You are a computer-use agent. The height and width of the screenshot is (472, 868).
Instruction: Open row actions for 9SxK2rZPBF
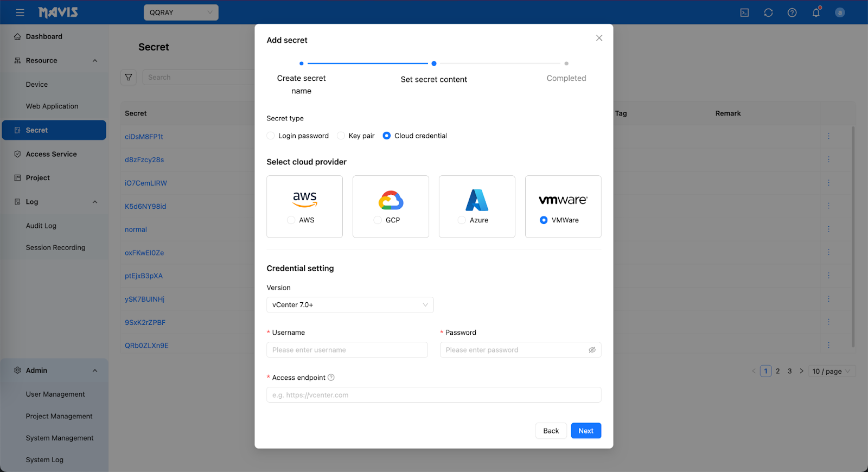[x=828, y=322]
